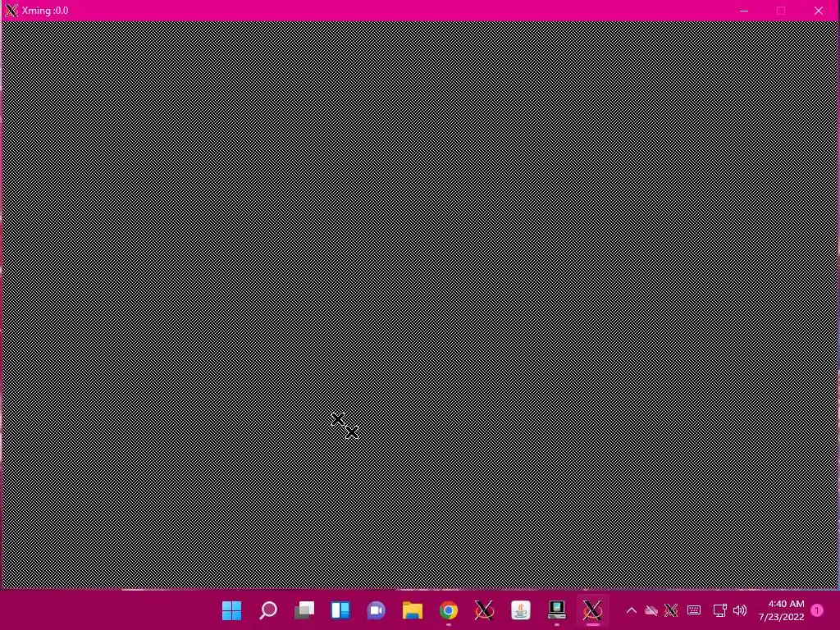Image resolution: width=840 pixels, height=630 pixels.
Task: Open the Java app in taskbar
Action: [521, 610]
